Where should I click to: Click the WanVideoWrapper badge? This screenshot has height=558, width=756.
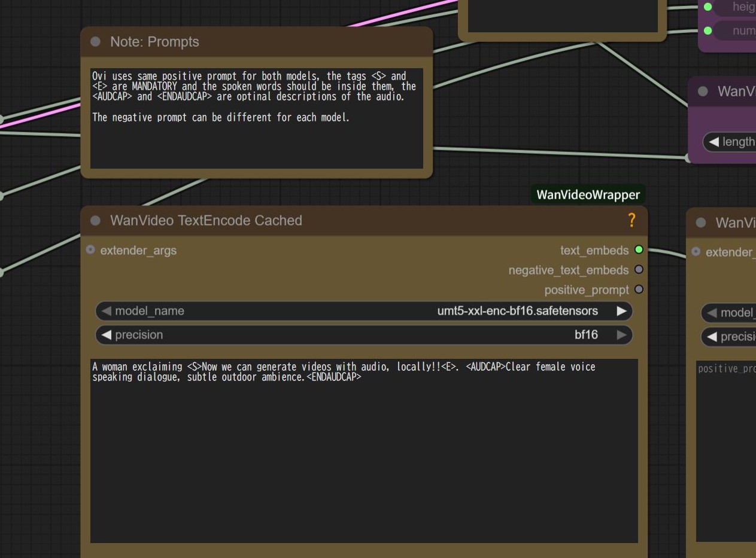coord(588,195)
